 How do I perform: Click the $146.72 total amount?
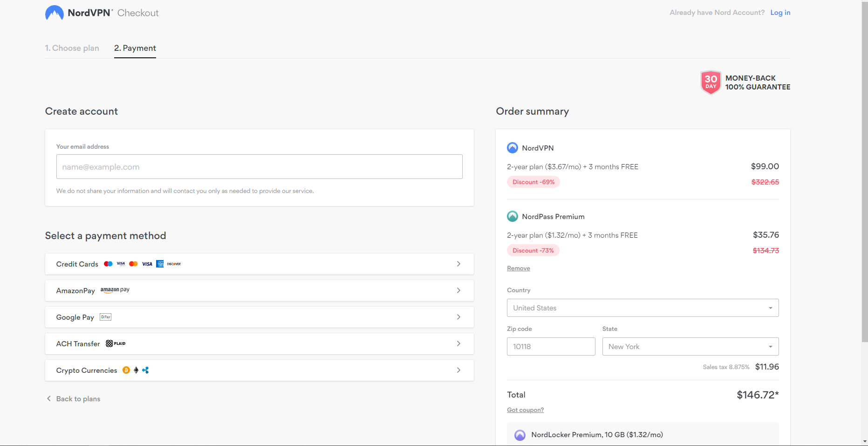click(x=758, y=395)
